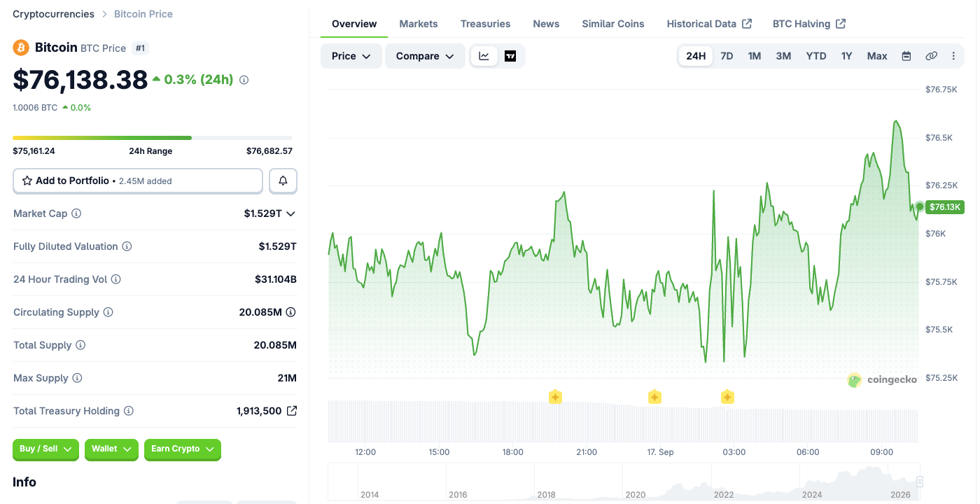Image resolution: width=980 pixels, height=504 pixels.
Task: Click the 24h range progress bar
Action: pos(153,138)
